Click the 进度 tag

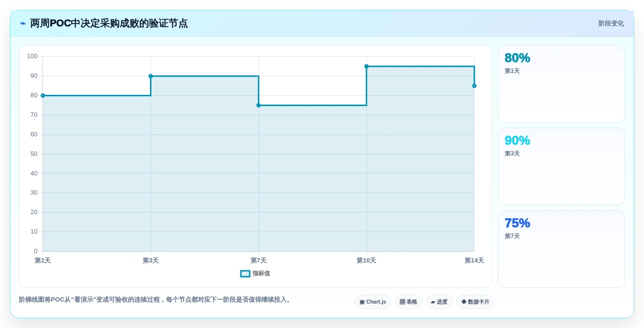coord(439,302)
